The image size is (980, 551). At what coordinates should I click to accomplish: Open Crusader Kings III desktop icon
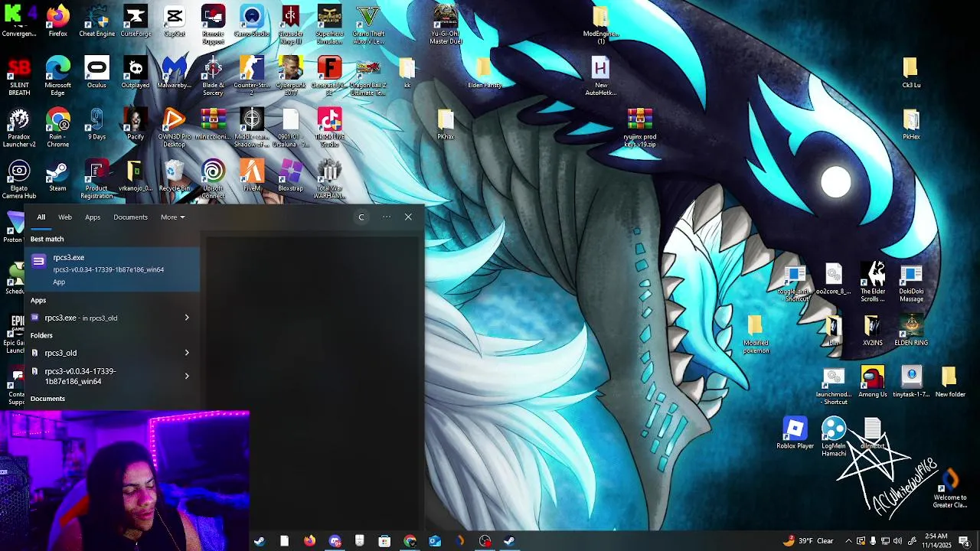[x=291, y=24]
